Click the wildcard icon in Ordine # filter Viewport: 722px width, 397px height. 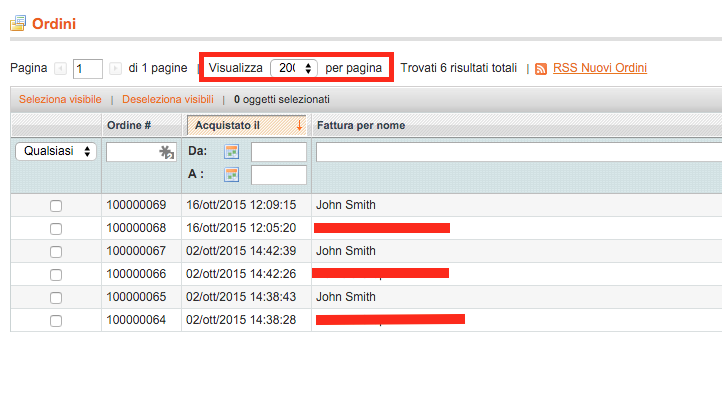click(x=167, y=152)
